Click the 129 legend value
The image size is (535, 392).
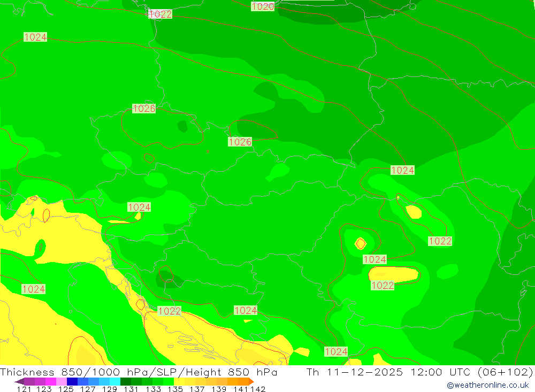point(109,389)
